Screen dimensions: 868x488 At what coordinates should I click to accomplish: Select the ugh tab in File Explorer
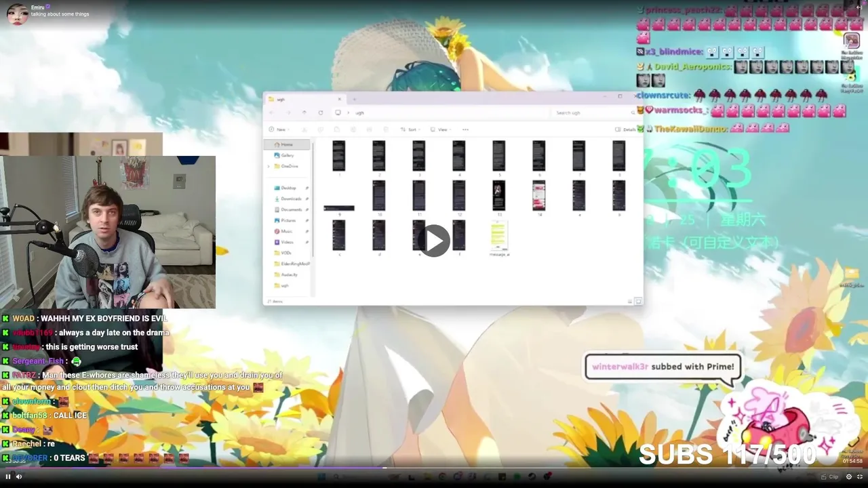click(305, 99)
